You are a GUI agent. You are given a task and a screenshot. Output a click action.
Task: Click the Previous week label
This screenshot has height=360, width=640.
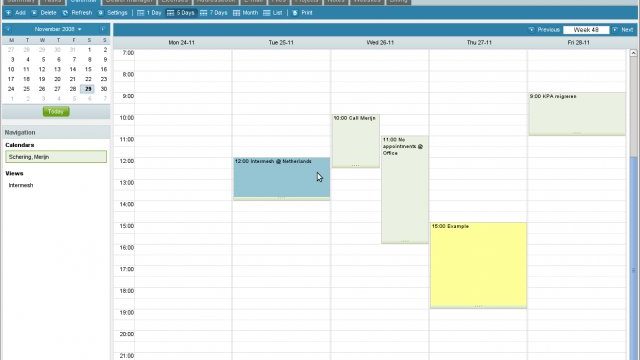(548, 29)
